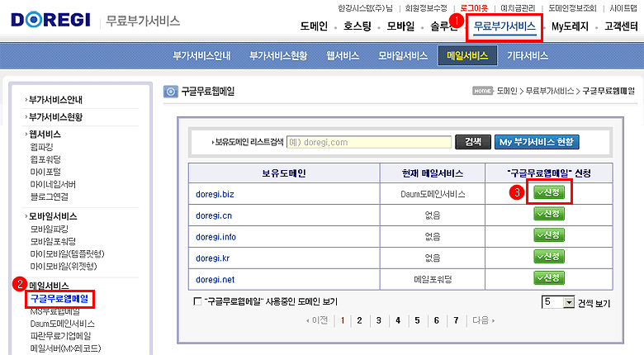Image resolution: width=644 pixels, height=355 pixels.
Task: Open doregi.kr domain link
Action: [212, 258]
